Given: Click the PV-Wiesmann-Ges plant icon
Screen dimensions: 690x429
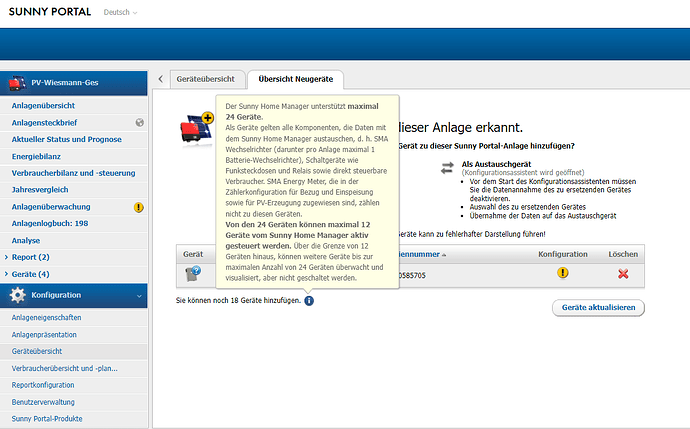Looking at the screenshot, I should [x=17, y=83].
